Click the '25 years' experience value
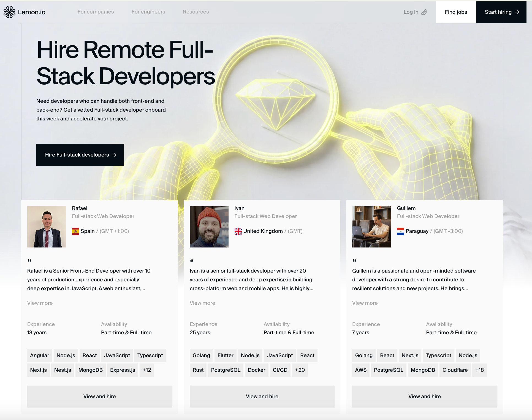Image resolution: width=532 pixels, height=420 pixels. (200, 333)
